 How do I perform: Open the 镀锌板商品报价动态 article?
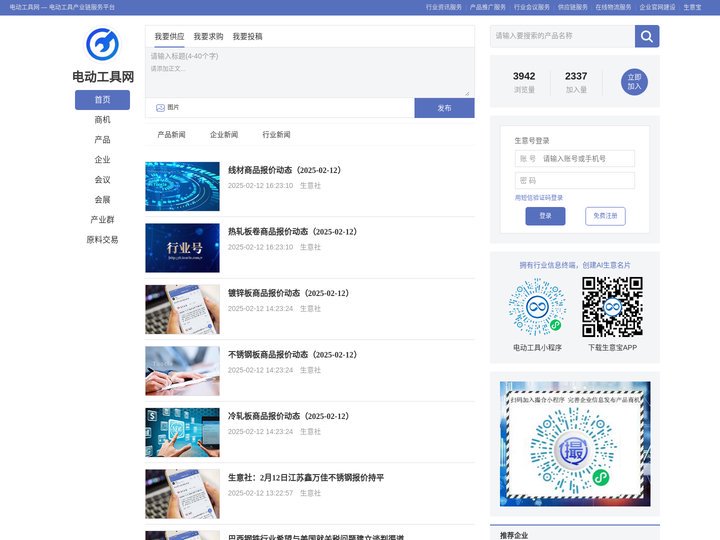pyautogui.click(x=289, y=293)
